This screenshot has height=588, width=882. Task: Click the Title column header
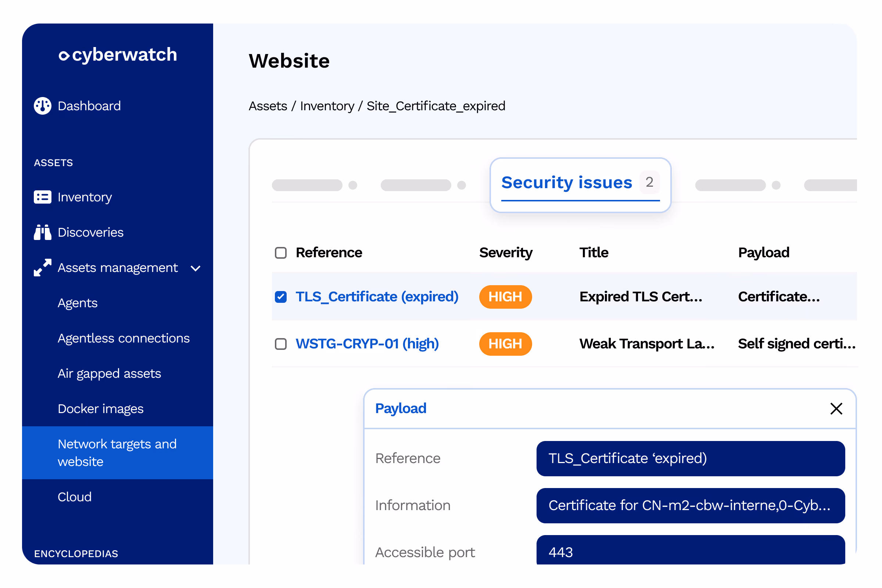[x=594, y=253]
